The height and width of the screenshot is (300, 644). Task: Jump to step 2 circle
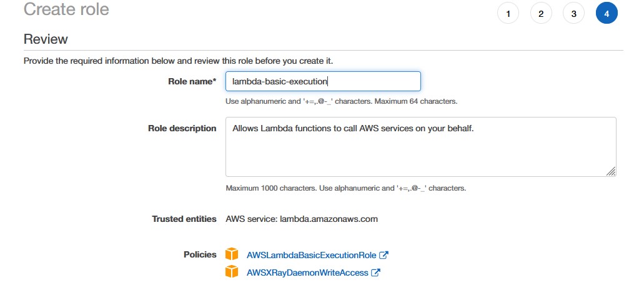(x=541, y=14)
